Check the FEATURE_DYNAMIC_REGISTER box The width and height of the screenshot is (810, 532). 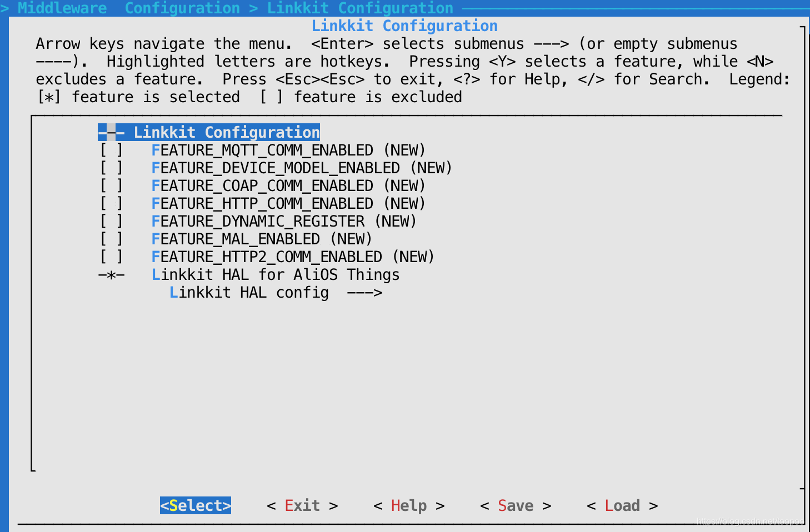point(111,222)
